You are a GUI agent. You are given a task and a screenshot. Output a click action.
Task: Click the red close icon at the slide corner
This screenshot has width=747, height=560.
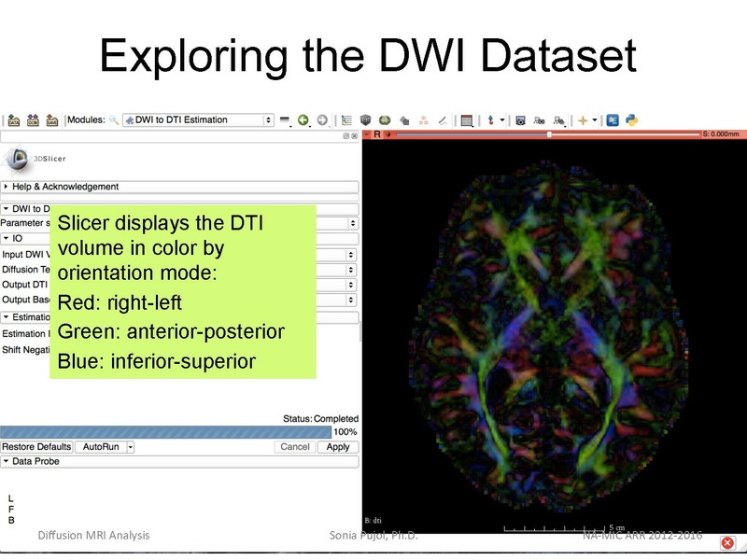pyautogui.click(x=727, y=543)
